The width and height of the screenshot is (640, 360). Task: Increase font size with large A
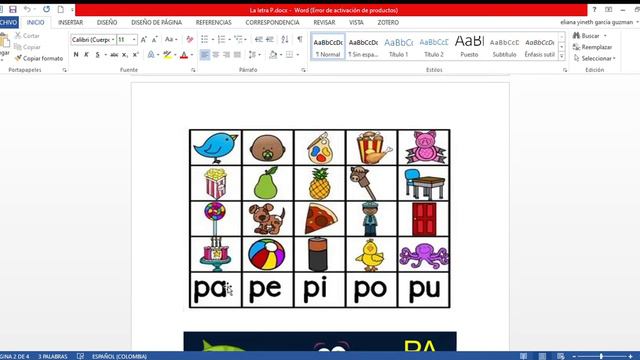pyautogui.click(x=144, y=40)
